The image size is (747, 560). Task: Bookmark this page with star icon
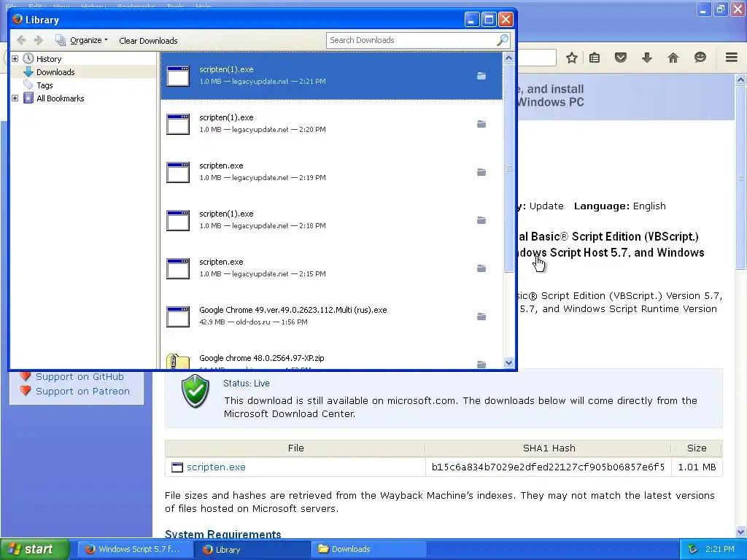572,58
